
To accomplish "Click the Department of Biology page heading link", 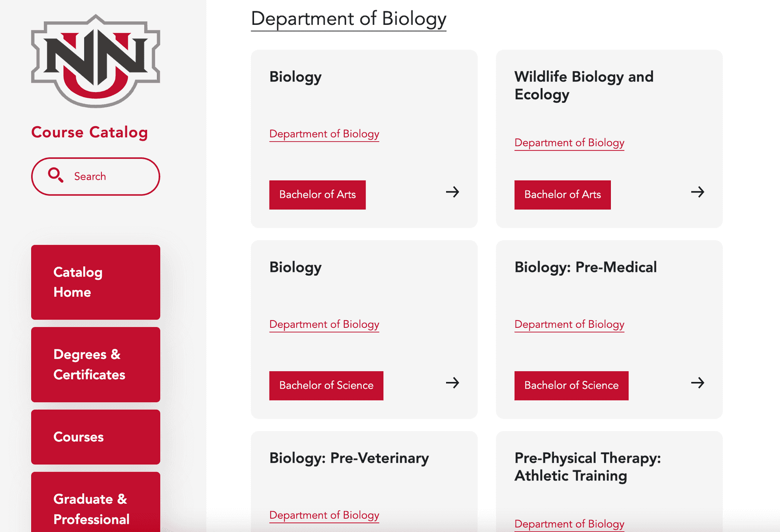I will point(349,19).
